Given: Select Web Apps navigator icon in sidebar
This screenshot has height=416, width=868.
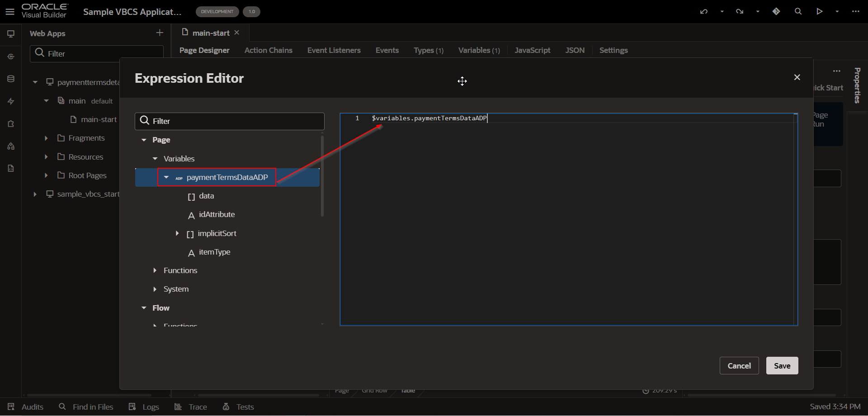Looking at the screenshot, I should (11, 34).
